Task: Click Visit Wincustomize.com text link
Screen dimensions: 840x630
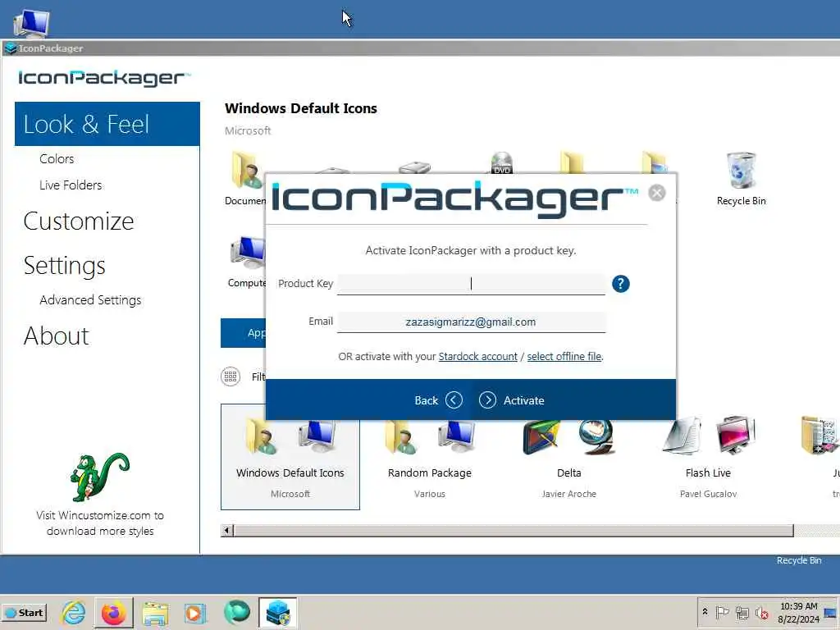Action: click(100, 523)
